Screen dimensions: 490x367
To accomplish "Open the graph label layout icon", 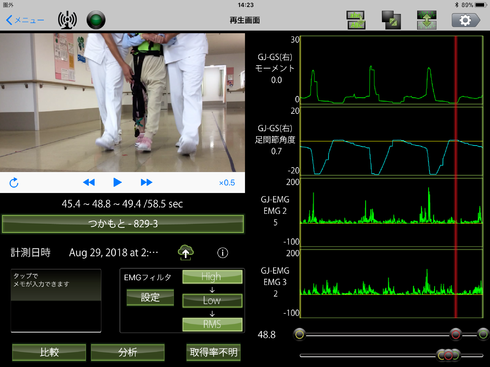I will tap(356, 20).
